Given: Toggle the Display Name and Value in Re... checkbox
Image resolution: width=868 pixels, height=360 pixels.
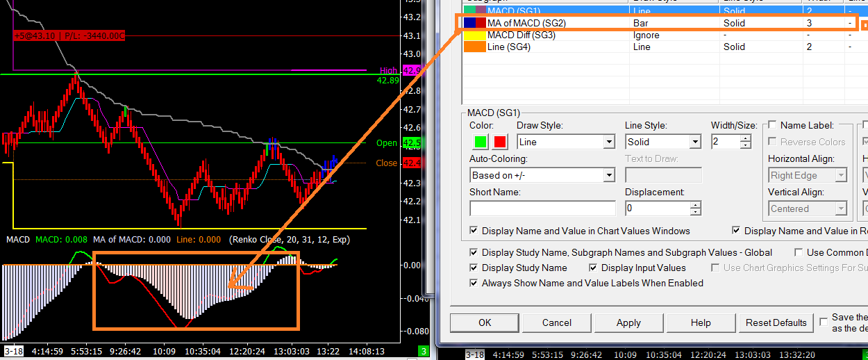Looking at the screenshot, I should click(x=736, y=231).
